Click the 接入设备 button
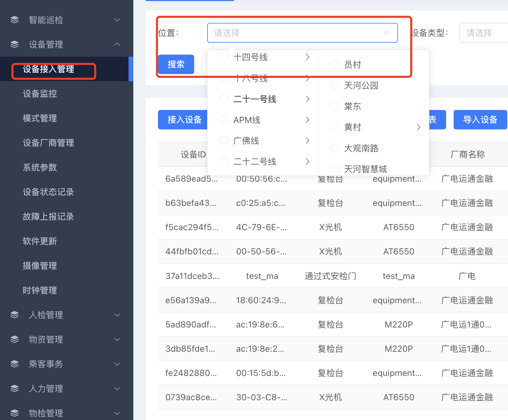This screenshot has height=420, width=508. point(183,120)
